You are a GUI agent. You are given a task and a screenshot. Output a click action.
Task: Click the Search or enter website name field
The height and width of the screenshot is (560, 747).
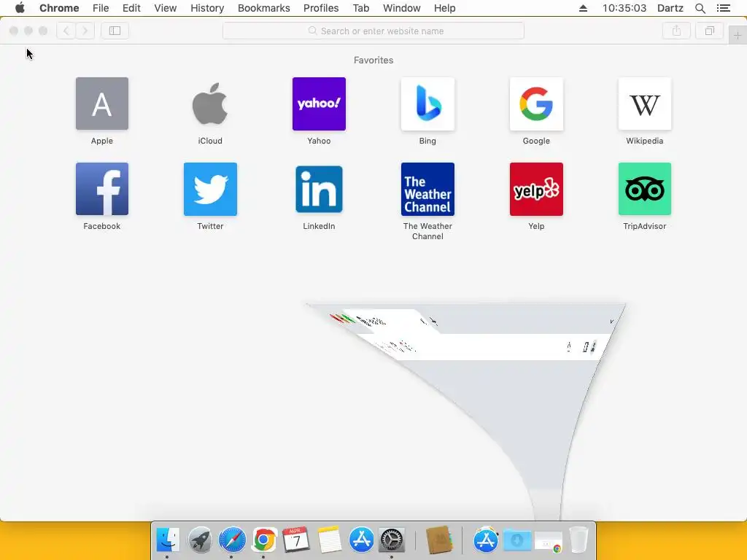373,31
